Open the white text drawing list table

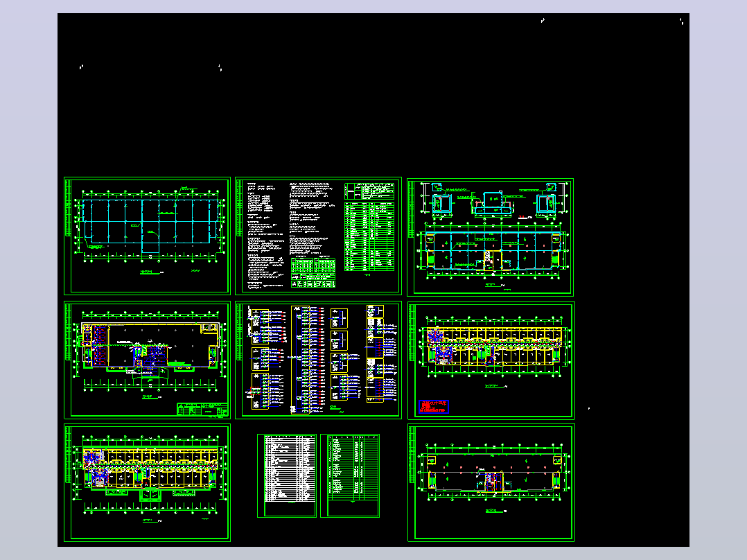pos(287,475)
